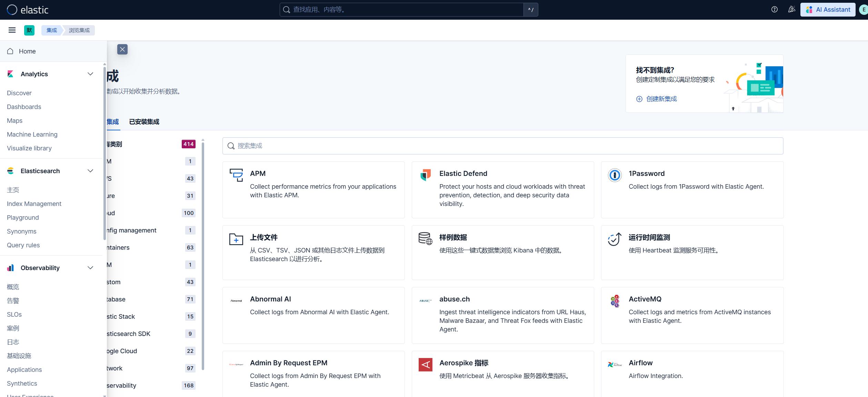Open the newsfeed celebration icon

[x=791, y=10]
